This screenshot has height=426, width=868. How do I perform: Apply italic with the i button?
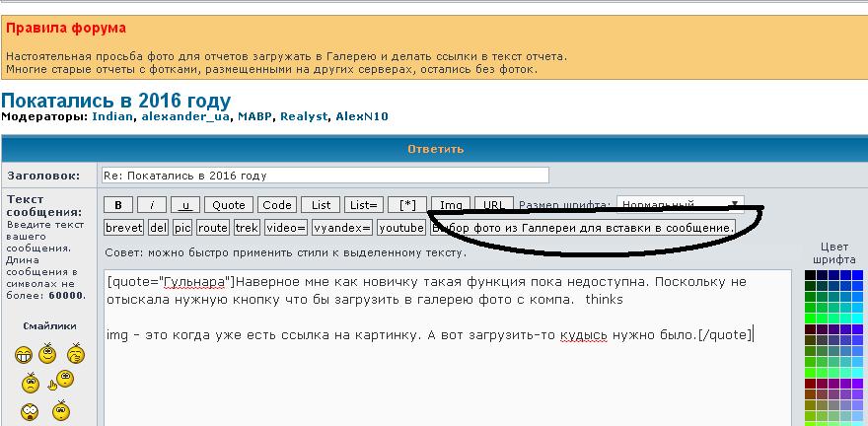pyautogui.click(x=152, y=205)
